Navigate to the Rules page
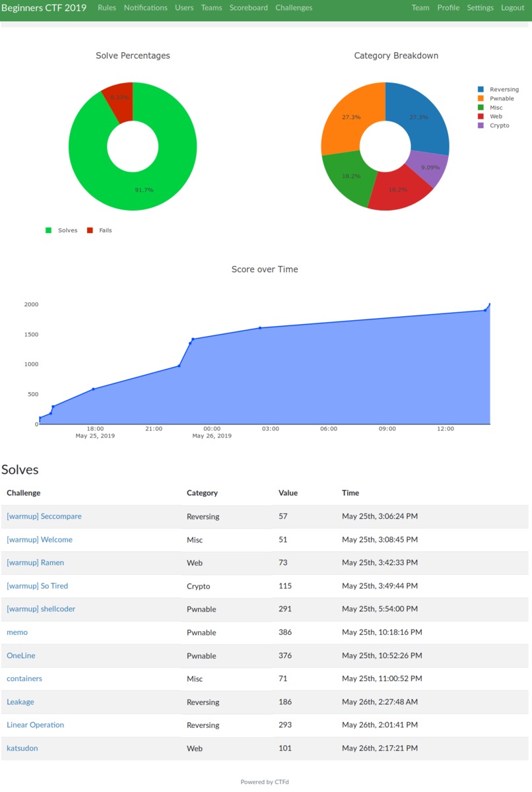Viewport: 532px width, 792px height. click(x=106, y=8)
